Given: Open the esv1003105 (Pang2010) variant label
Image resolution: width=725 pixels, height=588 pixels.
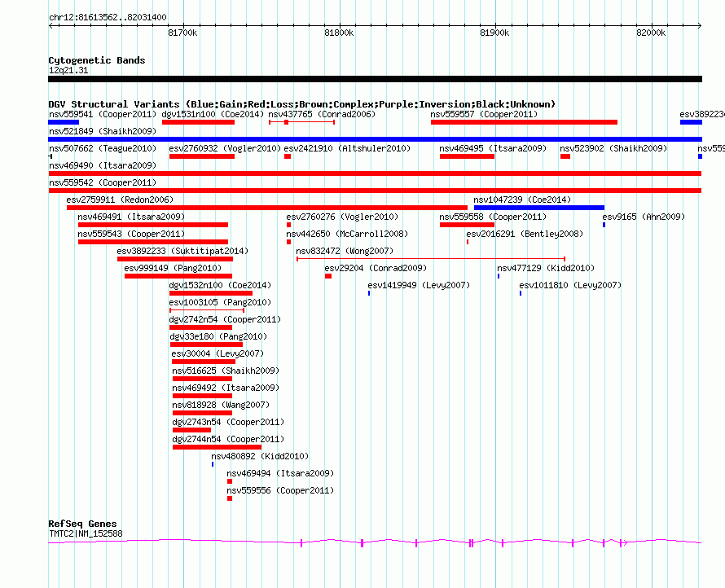Looking at the screenshot, I should click(x=220, y=302).
